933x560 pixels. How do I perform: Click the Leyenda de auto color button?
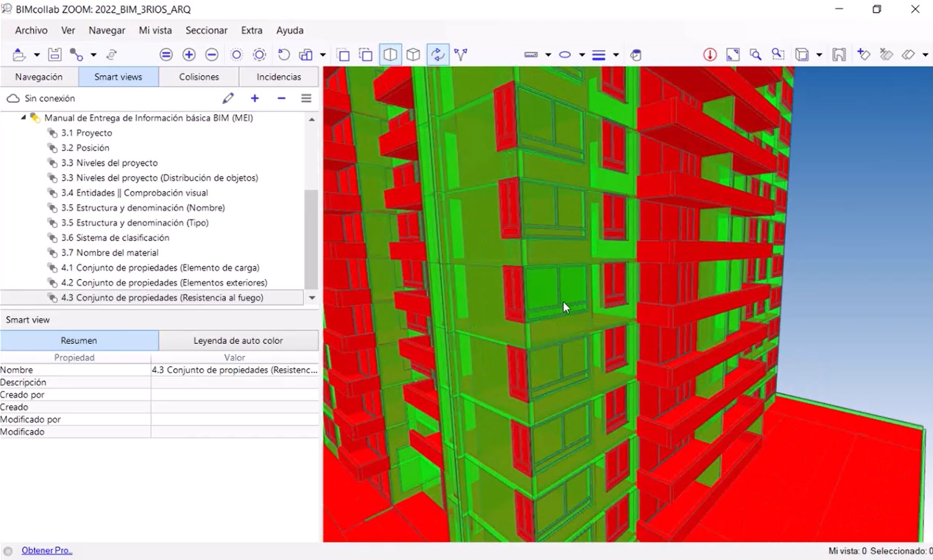(238, 341)
